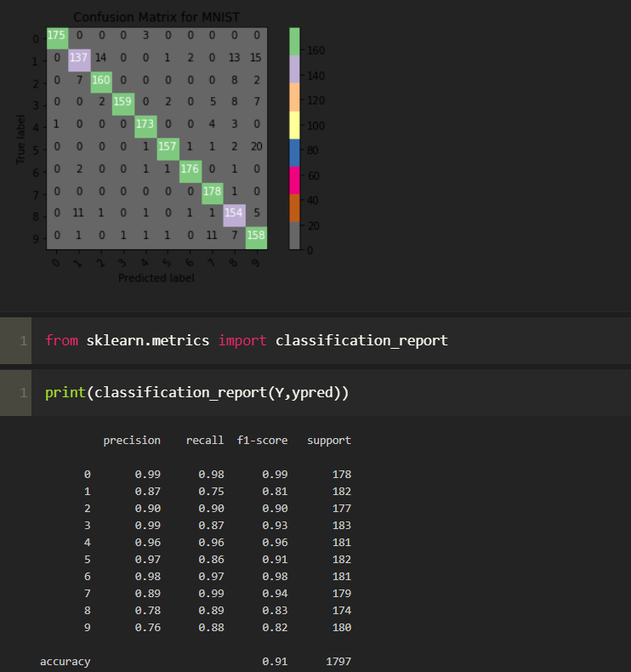The height and width of the screenshot is (672, 631).
Task: Click the lavender cell showing 137
Action: tap(80, 60)
